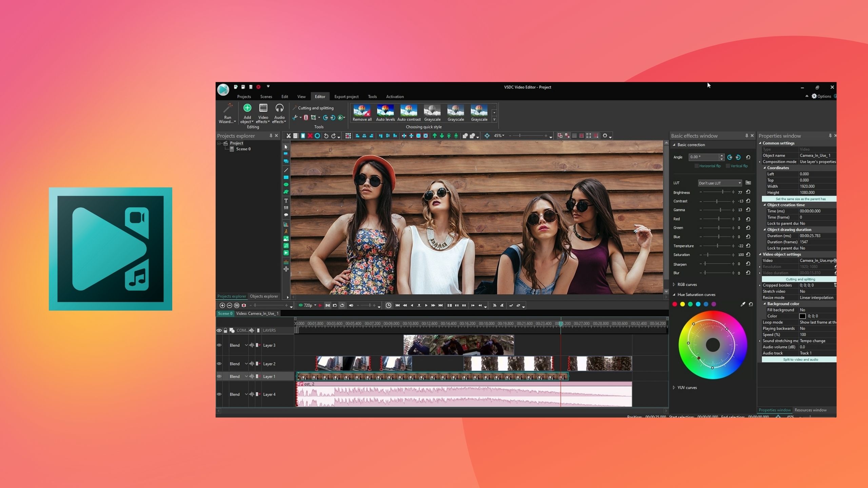Open the Scenes menu tab

pyautogui.click(x=266, y=97)
